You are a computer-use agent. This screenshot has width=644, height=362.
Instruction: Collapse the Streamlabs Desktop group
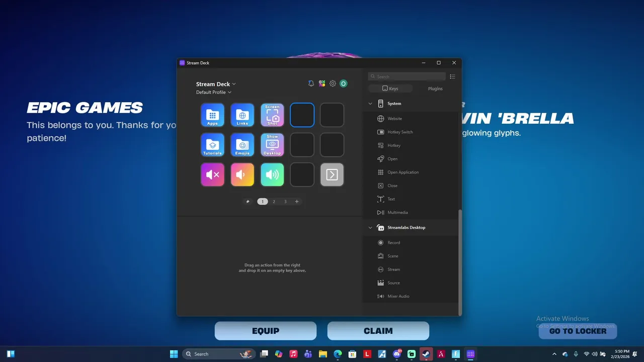point(370,228)
